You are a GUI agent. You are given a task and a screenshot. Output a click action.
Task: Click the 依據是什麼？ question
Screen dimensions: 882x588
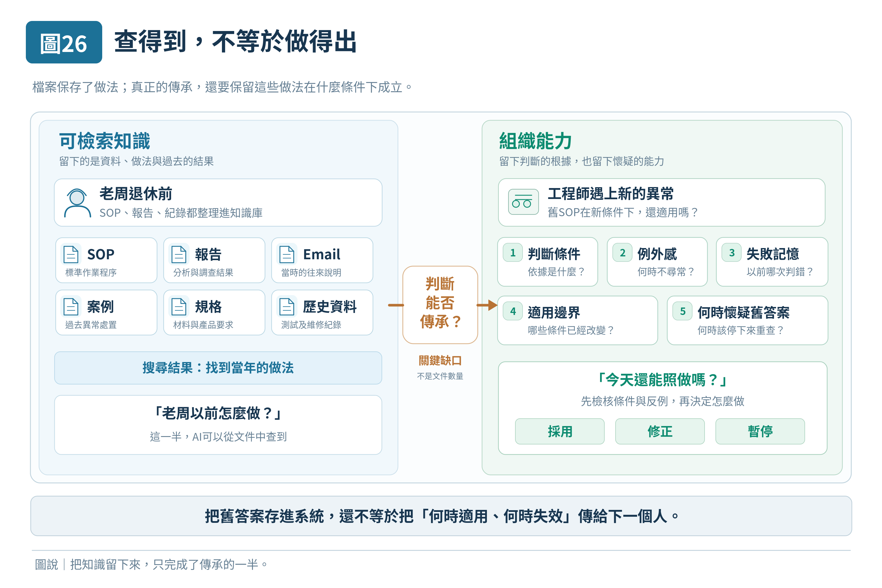tap(556, 272)
